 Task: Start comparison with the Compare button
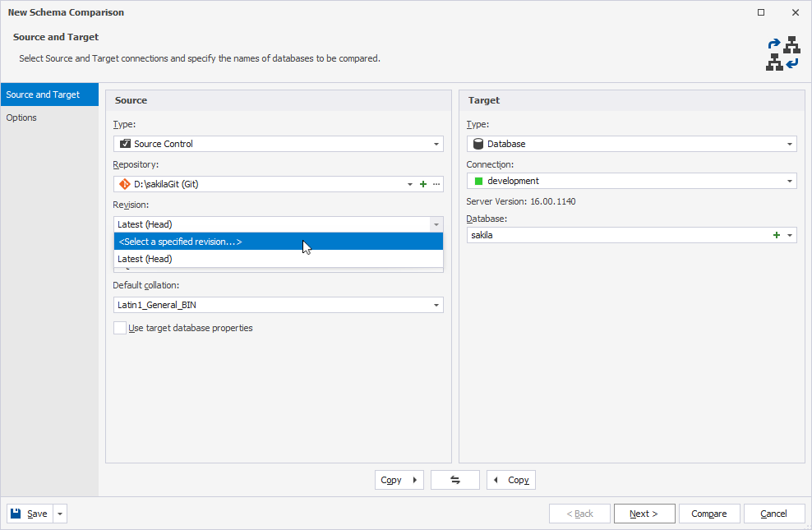[x=709, y=513]
